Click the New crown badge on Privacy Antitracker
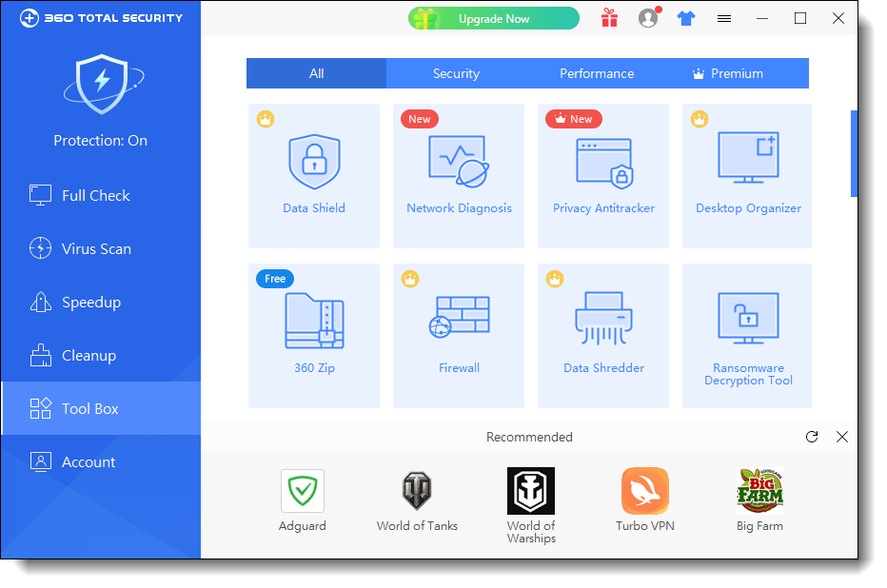 574,119
